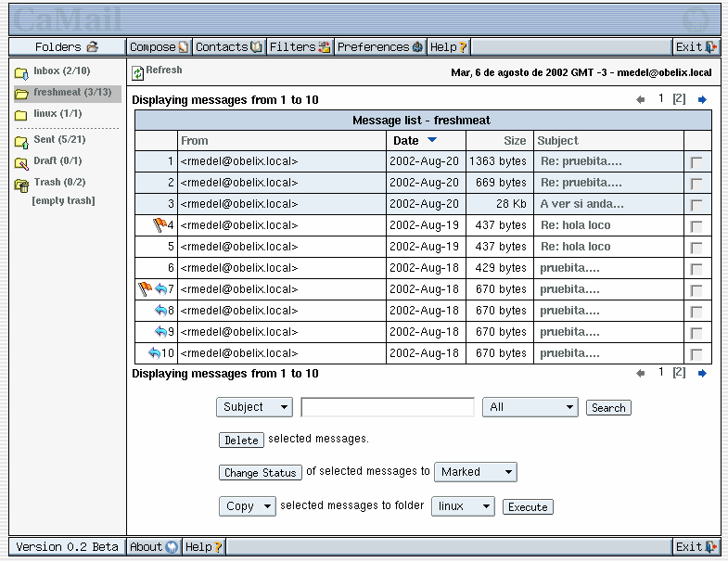Click the flag icon on message 4

pos(160,224)
